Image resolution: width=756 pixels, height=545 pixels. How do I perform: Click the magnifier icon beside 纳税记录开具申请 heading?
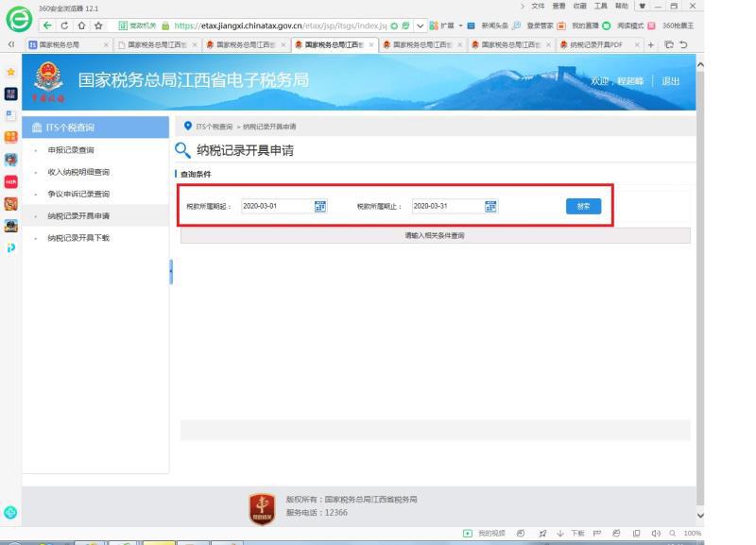tap(182, 150)
